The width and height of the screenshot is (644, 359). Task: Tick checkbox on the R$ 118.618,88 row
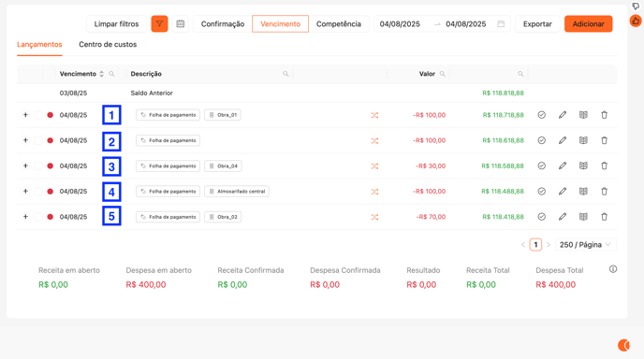(38, 140)
